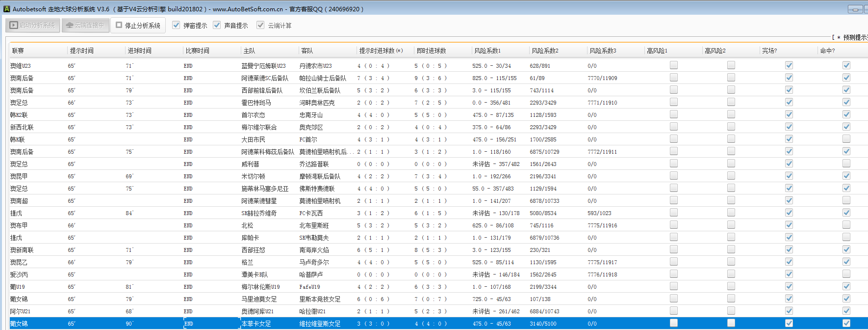Click the 风险系数1 column header

click(x=487, y=51)
